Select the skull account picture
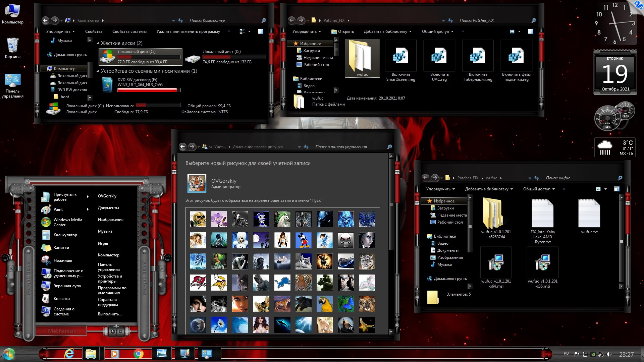The image size is (644, 362). (x=198, y=219)
